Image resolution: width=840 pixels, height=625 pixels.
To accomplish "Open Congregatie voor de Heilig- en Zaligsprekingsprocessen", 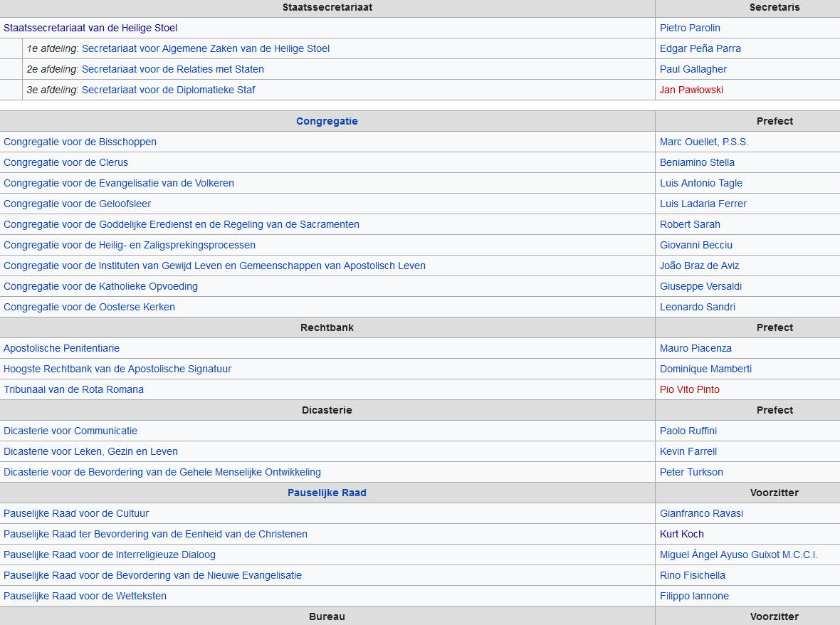I will coord(129,245).
